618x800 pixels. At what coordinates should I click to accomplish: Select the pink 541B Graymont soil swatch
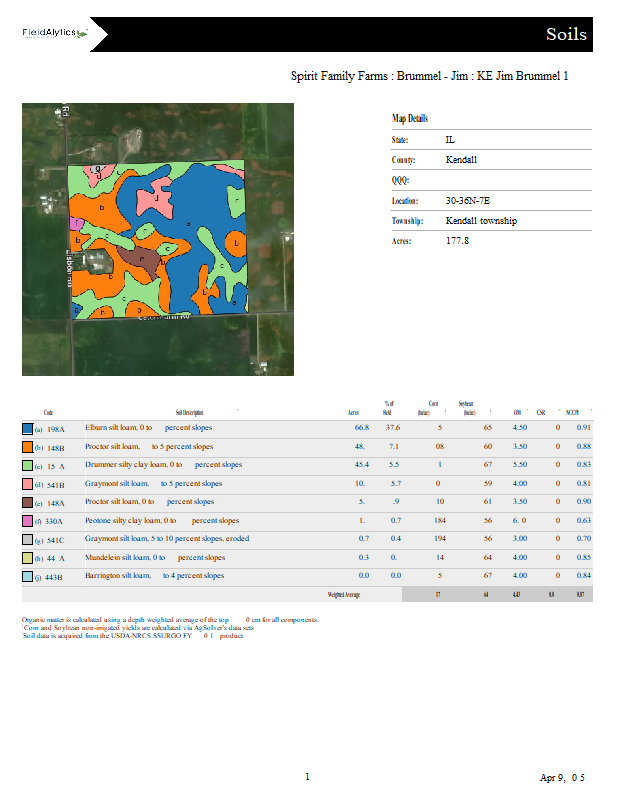(x=27, y=484)
